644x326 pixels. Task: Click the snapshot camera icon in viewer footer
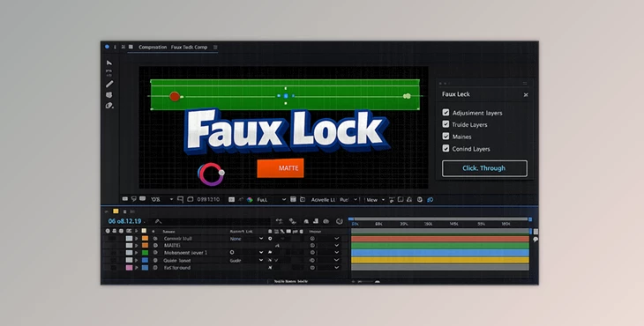click(x=191, y=199)
